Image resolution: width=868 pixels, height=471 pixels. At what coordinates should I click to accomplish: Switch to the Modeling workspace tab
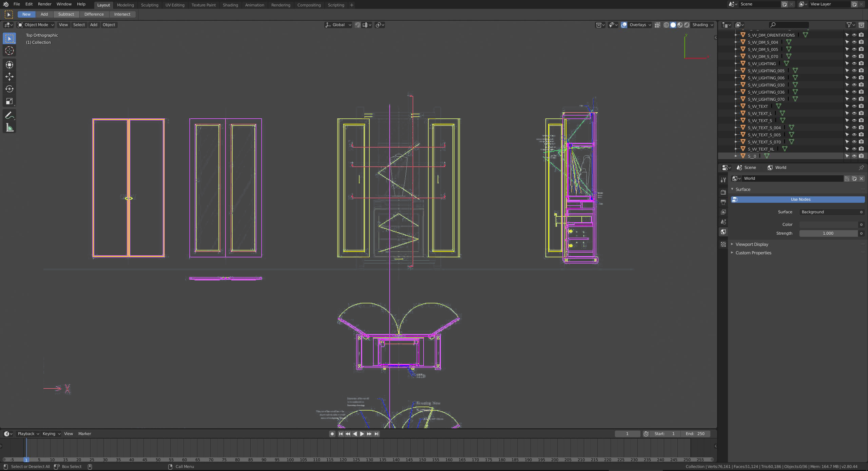125,5
